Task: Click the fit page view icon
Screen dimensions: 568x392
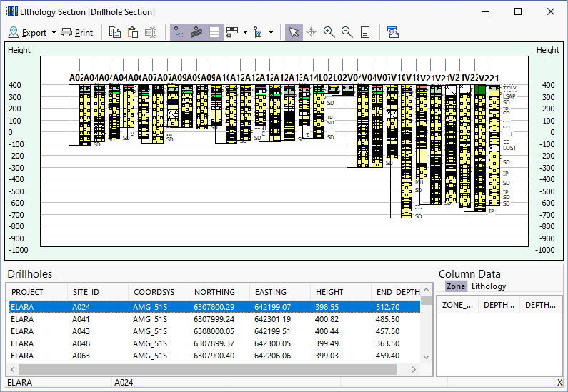Action: click(365, 33)
